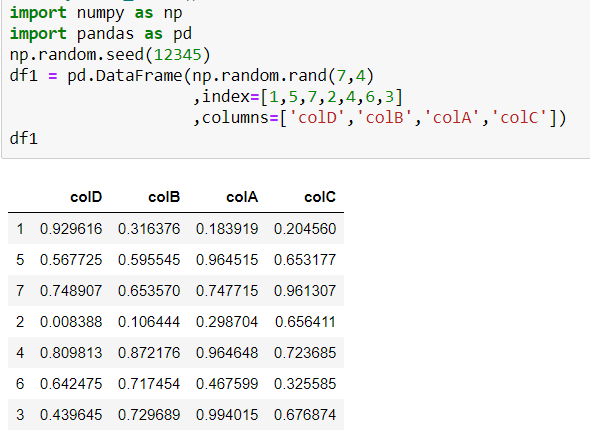Click the colA column header
This screenshot has height=435, width=590.
(242, 197)
